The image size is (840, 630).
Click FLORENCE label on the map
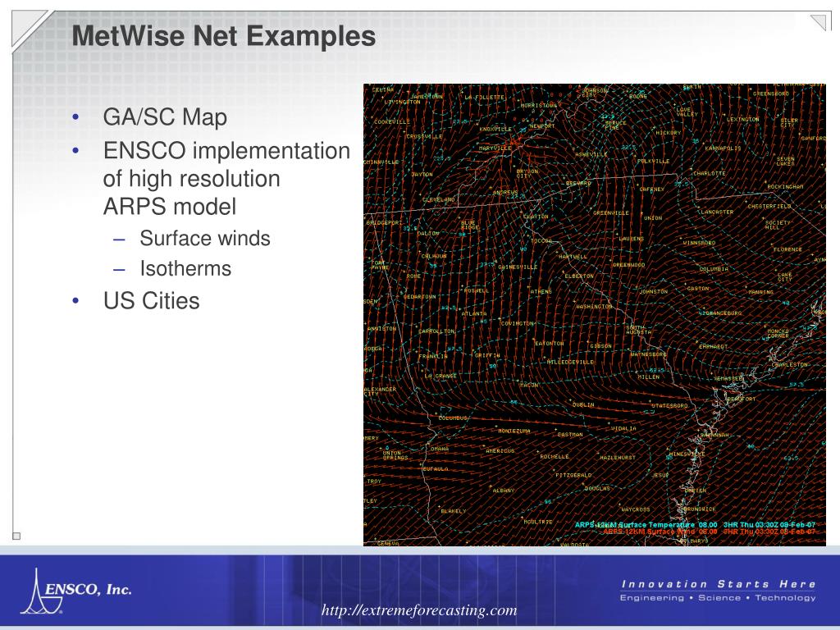[x=787, y=249]
